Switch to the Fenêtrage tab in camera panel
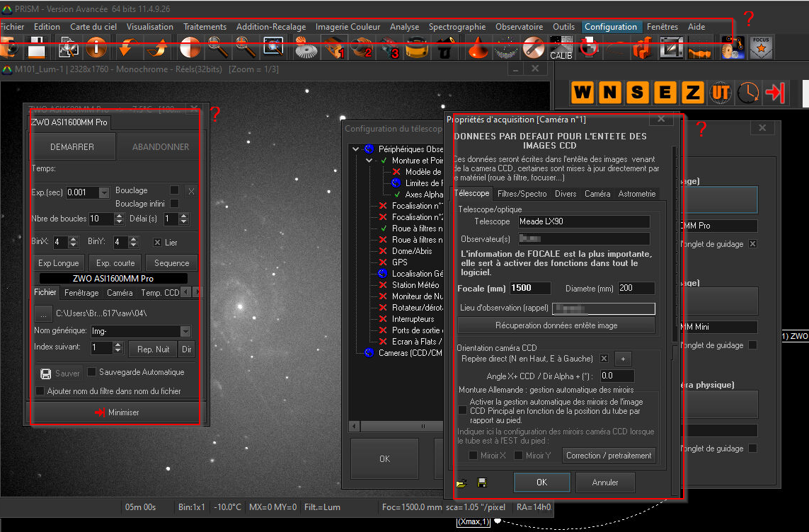 pos(81,293)
